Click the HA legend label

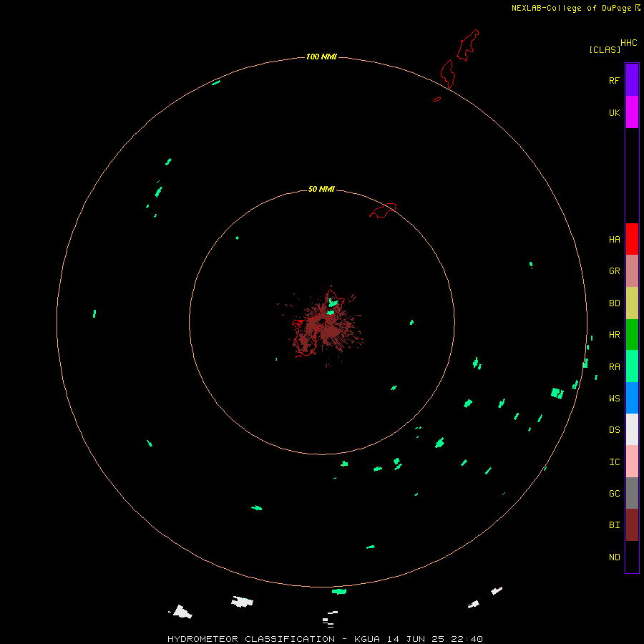click(x=614, y=239)
